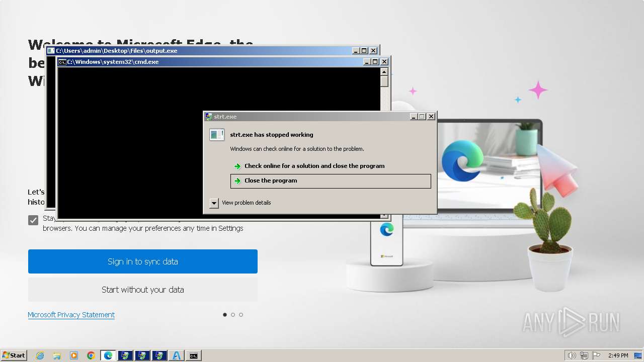This screenshot has width=644, height=362.
Task: Click the 2:49 PM taskbar clock
Action: tap(618, 355)
